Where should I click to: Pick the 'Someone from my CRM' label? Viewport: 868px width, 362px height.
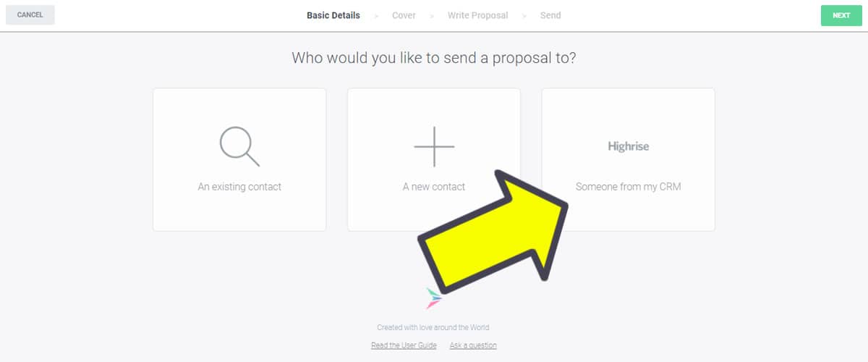click(x=628, y=187)
